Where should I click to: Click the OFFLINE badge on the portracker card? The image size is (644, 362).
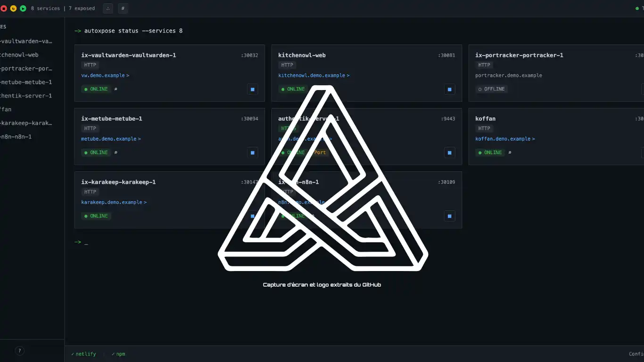click(492, 89)
